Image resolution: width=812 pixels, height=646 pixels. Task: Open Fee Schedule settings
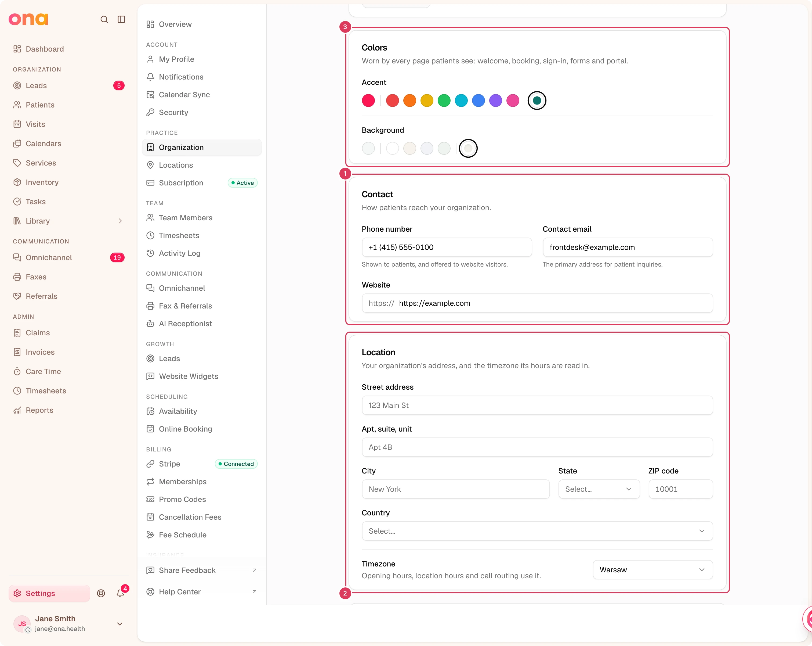pyautogui.click(x=202, y=535)
